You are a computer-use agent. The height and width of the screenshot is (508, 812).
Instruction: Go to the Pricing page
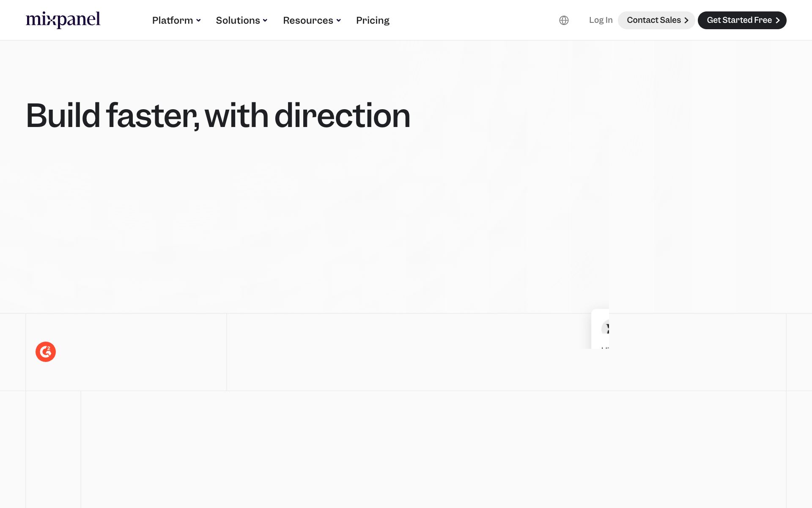[373, 20]
